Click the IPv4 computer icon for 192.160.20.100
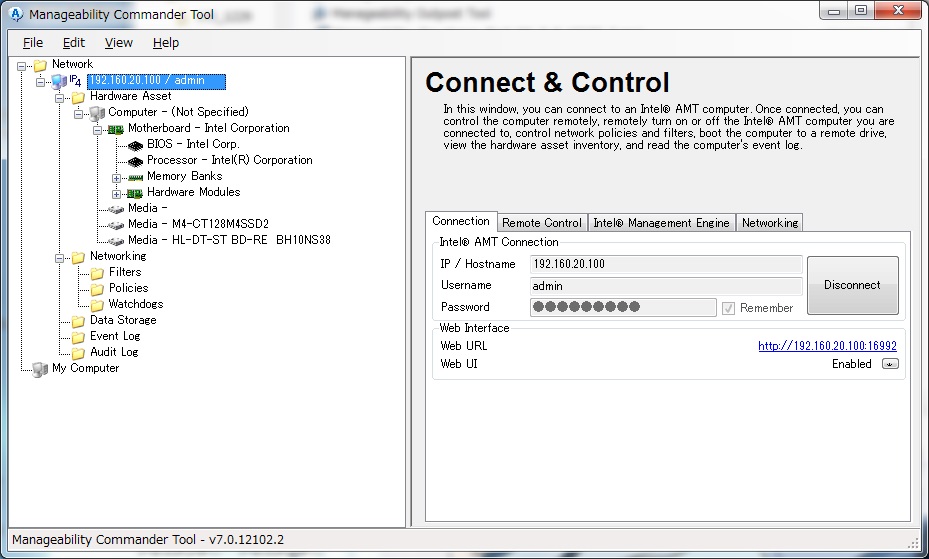Viewport: 929px width, 559px height. [59, 81]
